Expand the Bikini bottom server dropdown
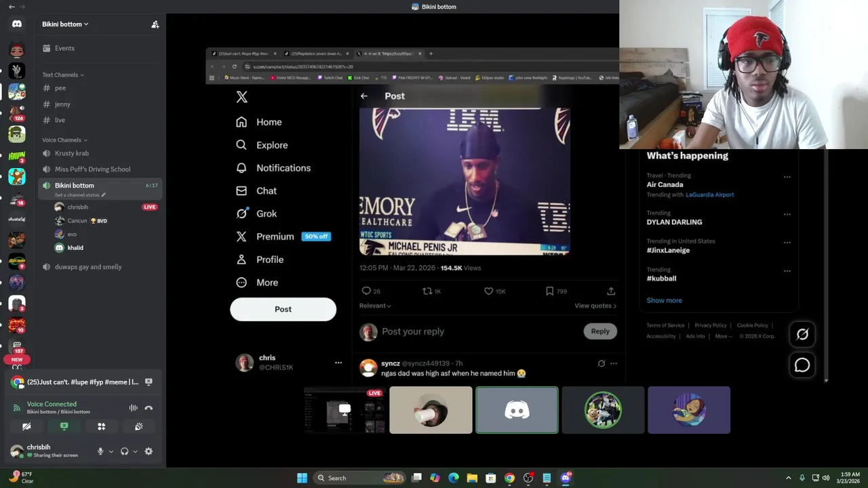Viewport: 868px width, 488px height. [x=65, y=24]
